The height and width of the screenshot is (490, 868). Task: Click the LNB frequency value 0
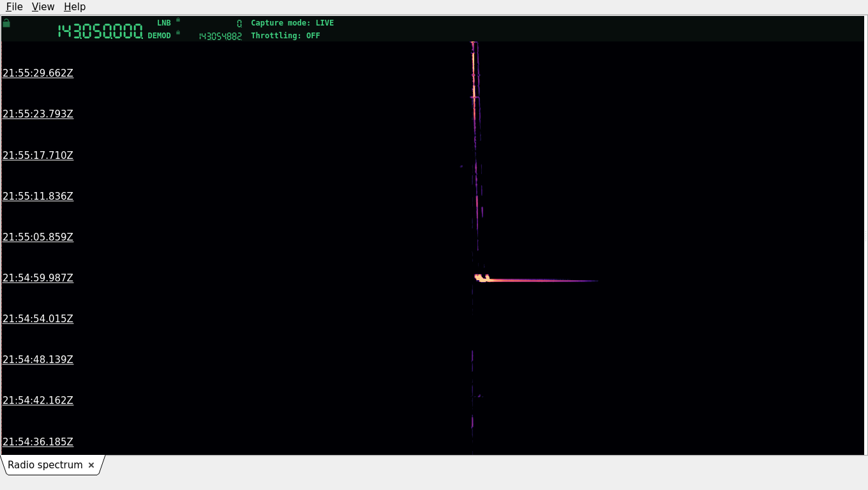click(x=239, y=24)
